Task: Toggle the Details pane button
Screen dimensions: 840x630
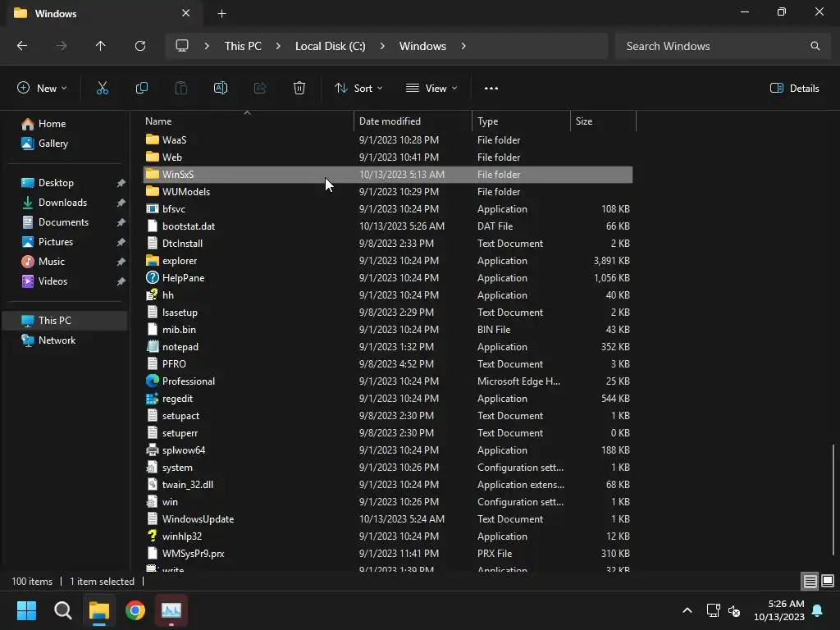Action: coord(794,89)
